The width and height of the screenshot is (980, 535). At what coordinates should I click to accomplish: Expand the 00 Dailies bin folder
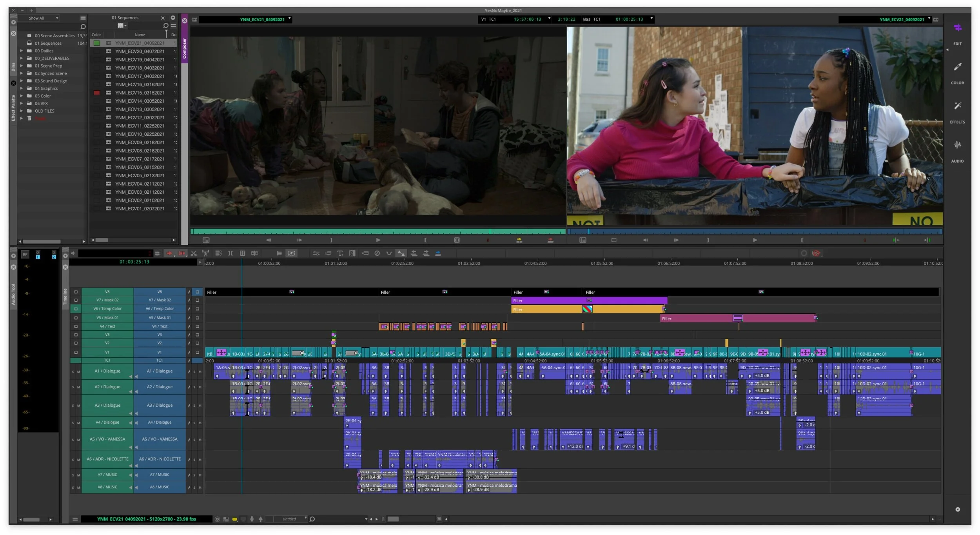pyautogui.click(x=22, y=51)
